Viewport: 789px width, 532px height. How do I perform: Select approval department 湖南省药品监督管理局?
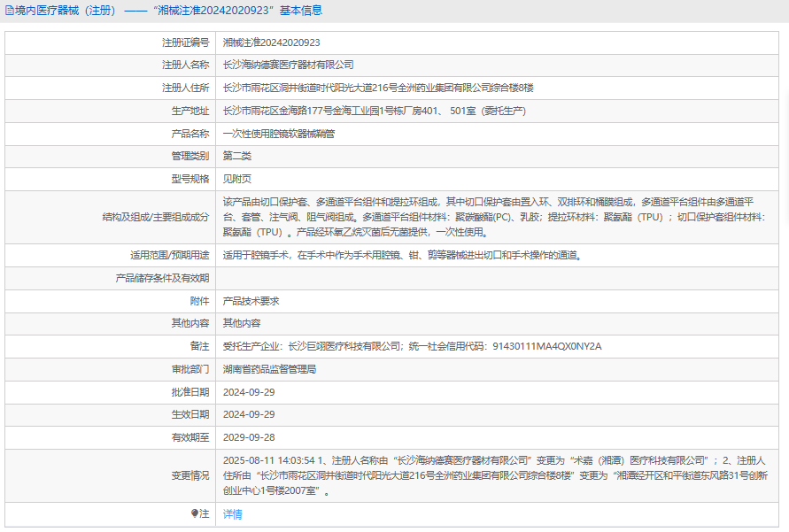[270, 370]
